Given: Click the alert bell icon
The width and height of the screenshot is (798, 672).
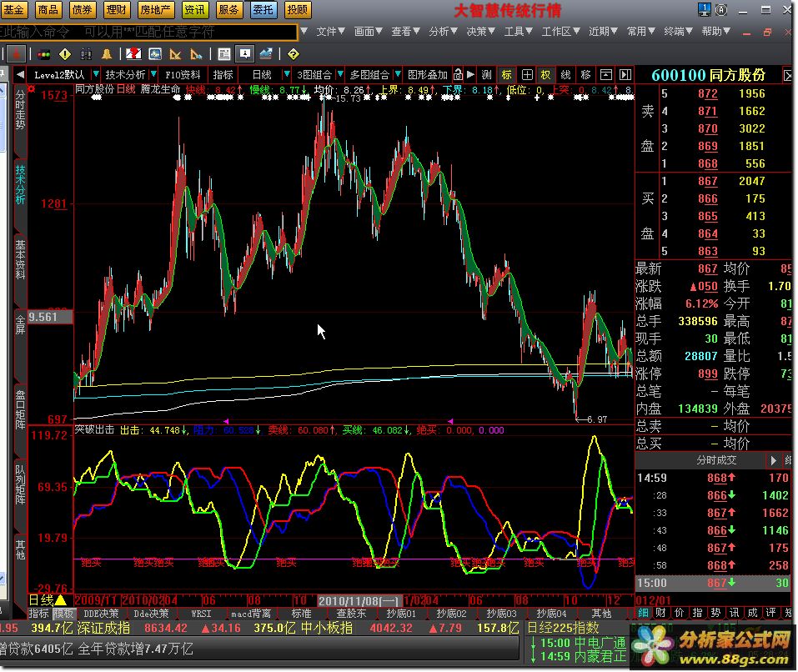Looking at the screenshot, I should click(107, 54).
